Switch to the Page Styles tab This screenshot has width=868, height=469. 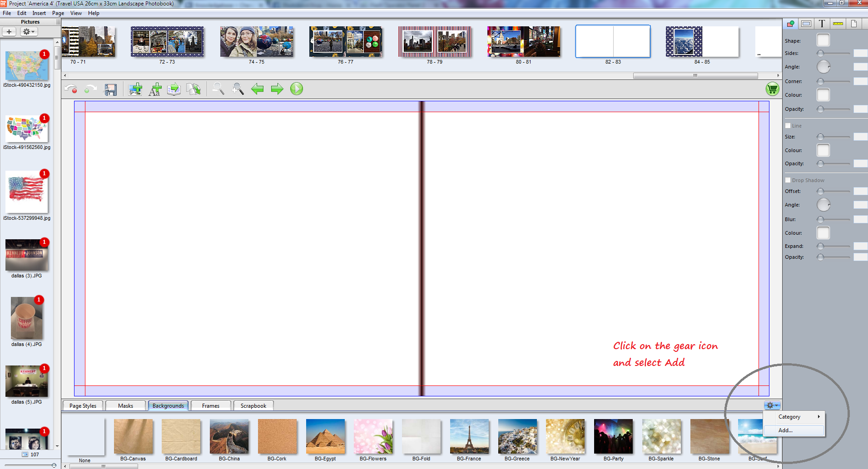click(x=83, y=406)
